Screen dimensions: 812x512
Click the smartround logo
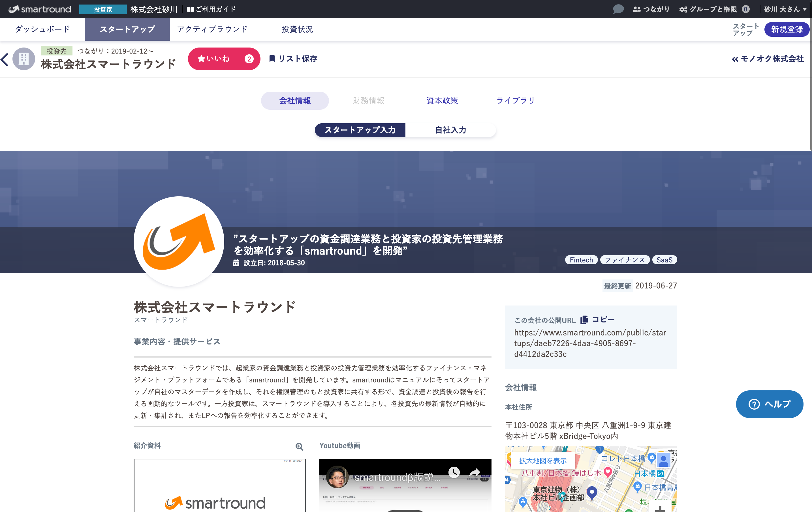40,9
